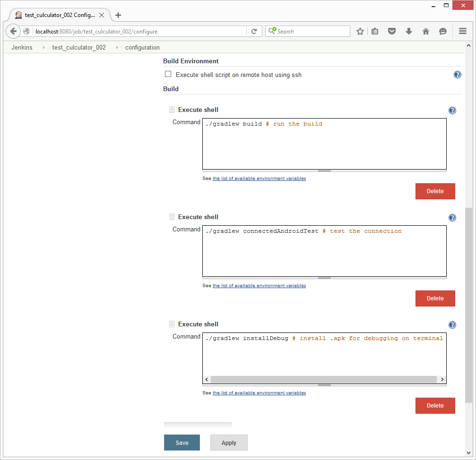
Task: Click the 'Build Environment' section heading
Action: (190, 61)
